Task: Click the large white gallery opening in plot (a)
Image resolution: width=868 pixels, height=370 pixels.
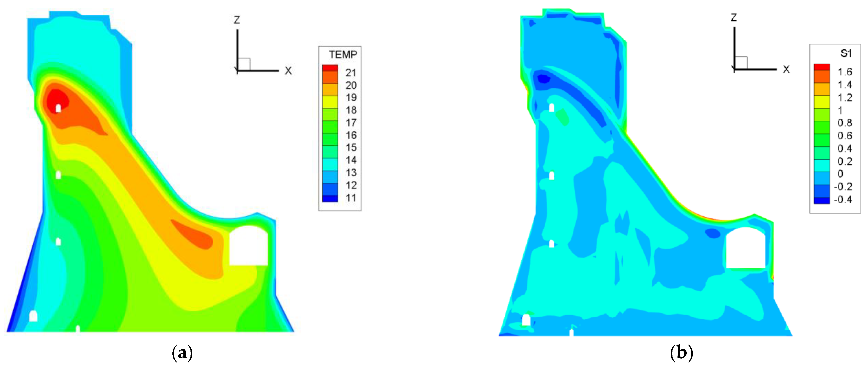Action: tap(248, 246)
